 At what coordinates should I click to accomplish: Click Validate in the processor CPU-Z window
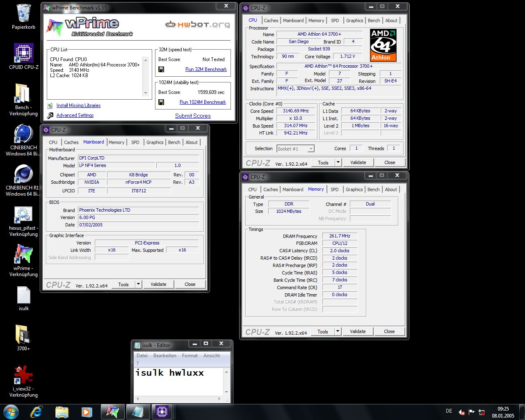[x=358, y=162]
